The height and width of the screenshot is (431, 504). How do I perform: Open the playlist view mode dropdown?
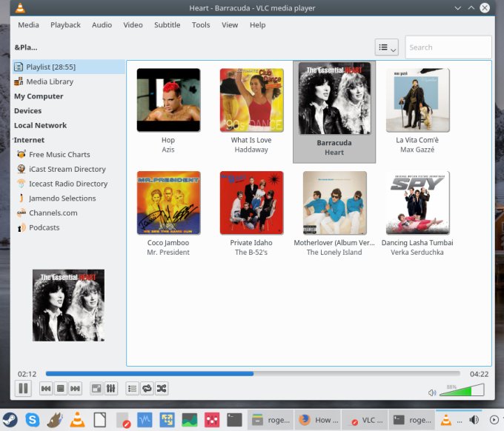[x=387, y=47]
